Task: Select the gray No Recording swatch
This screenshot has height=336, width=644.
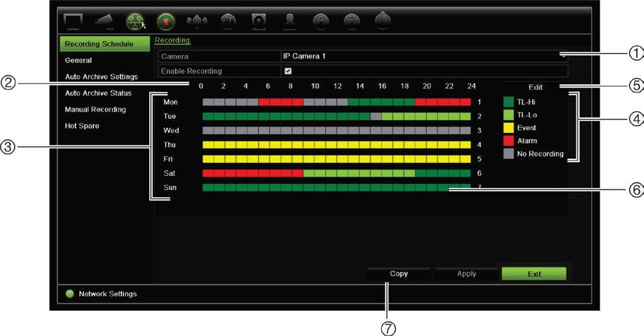Action: (509, 154)
